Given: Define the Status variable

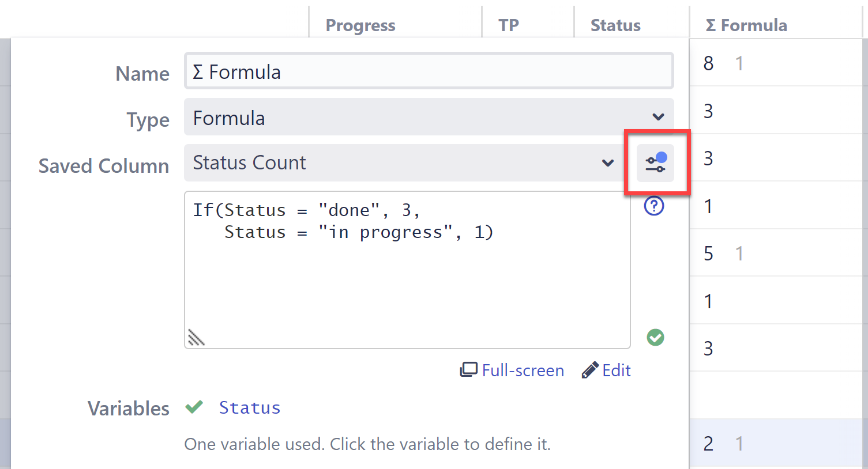Looking at the screenshot, I should click(x=249, y=408).
